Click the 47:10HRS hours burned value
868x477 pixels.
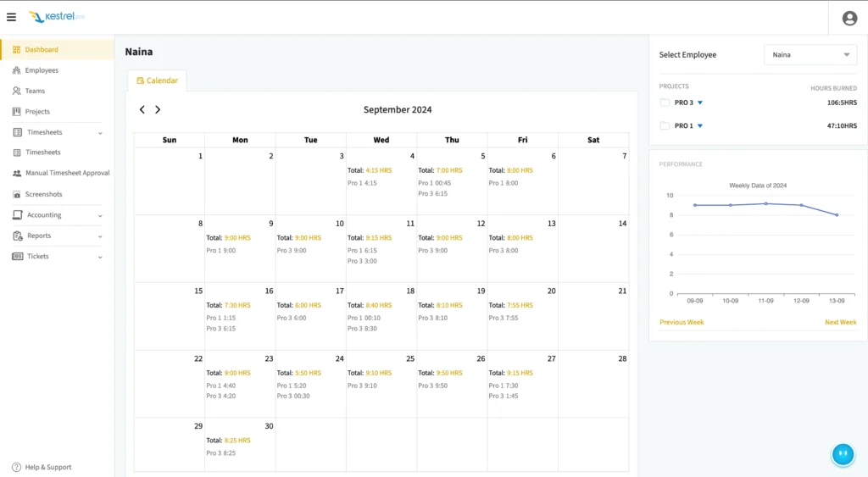842,126
